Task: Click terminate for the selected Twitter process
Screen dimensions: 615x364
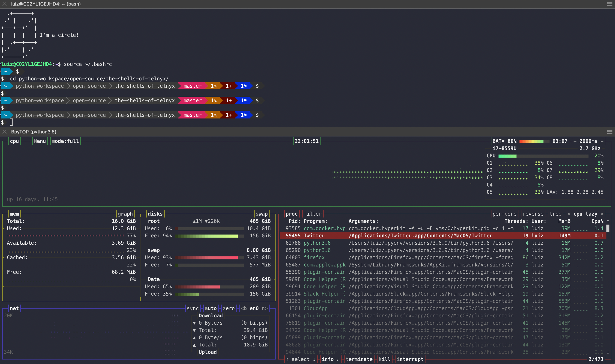Action: coord(359,359)
